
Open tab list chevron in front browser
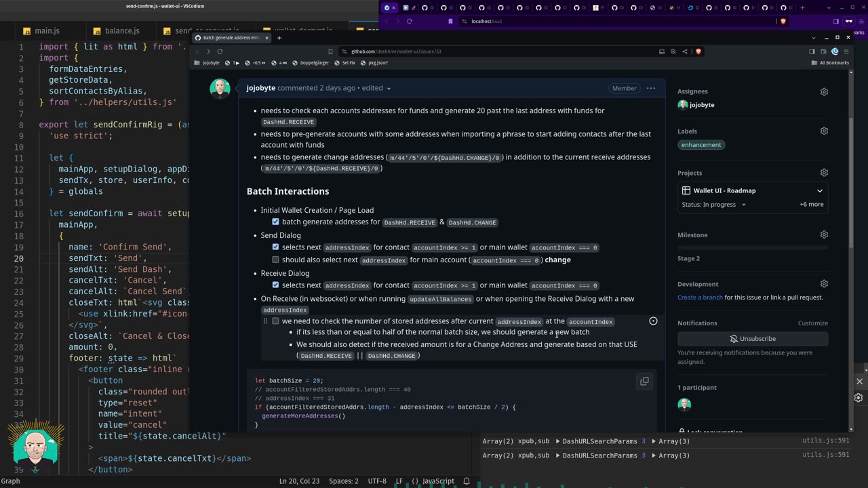pyautogui.click(x=812, y=38)
